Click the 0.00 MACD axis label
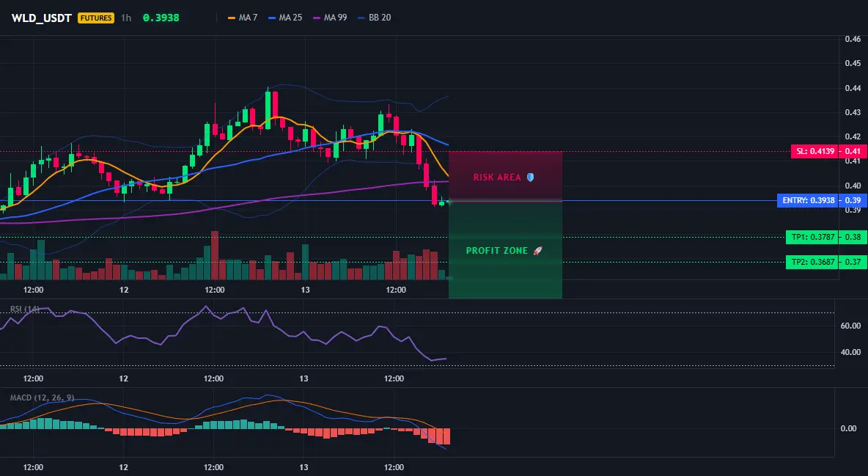 pos(849,428)
